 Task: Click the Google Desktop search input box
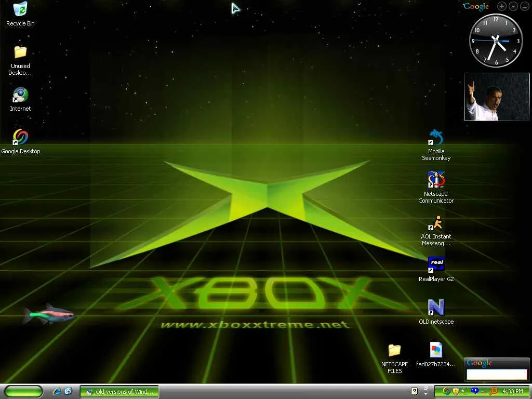point(497,374)
